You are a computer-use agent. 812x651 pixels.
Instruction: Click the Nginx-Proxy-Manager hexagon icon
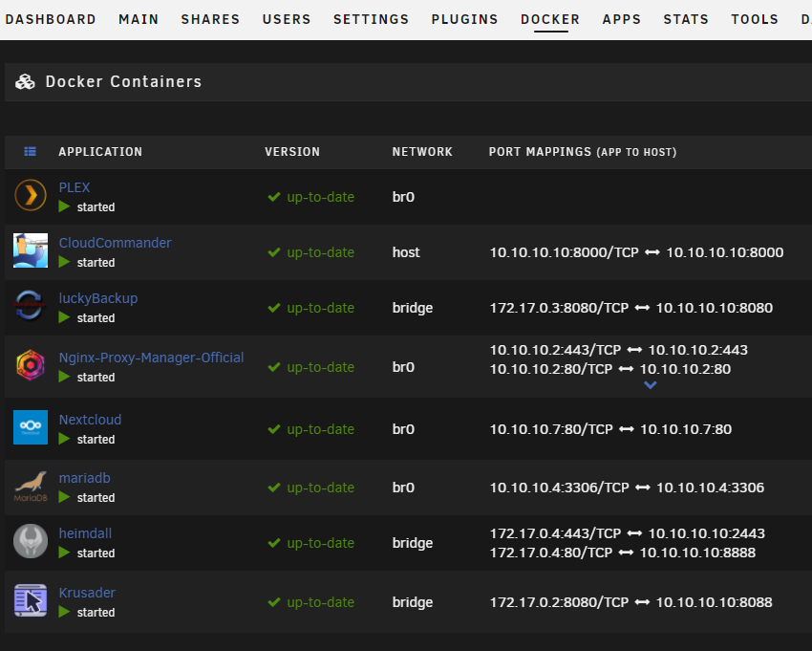tap(30, 365)
